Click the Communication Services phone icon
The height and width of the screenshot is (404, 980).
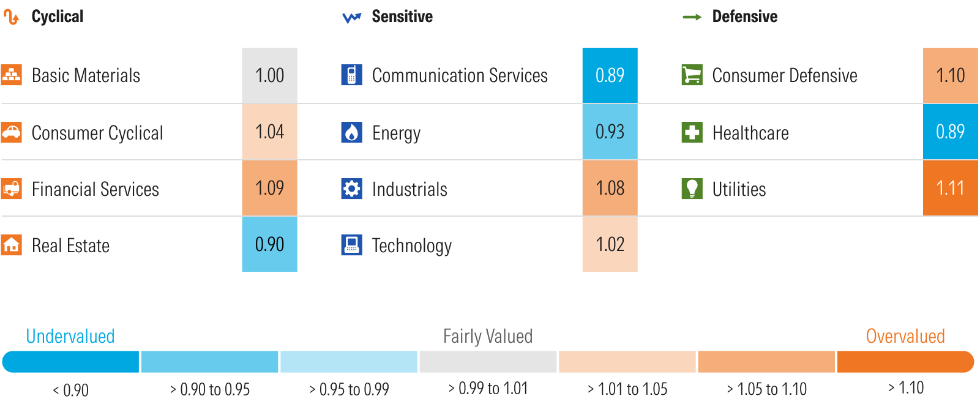point(351,75)
